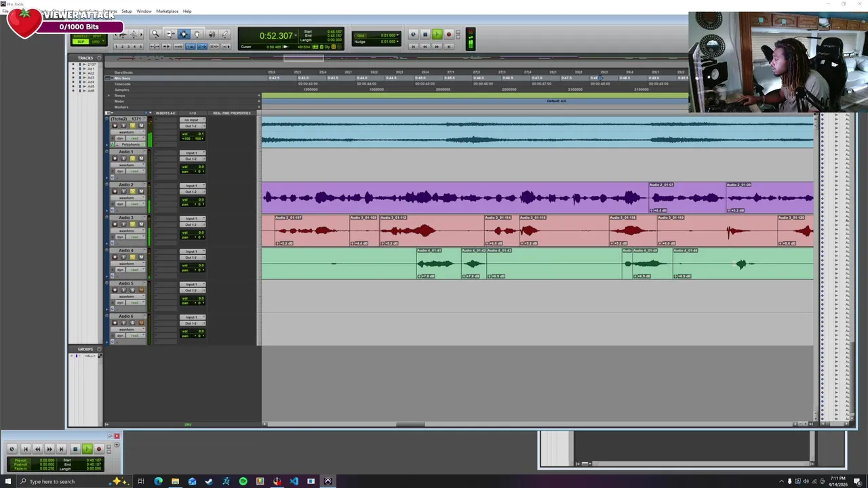
Task: Click Audio 2 dyn timebase button
Action: coord(120,204)
